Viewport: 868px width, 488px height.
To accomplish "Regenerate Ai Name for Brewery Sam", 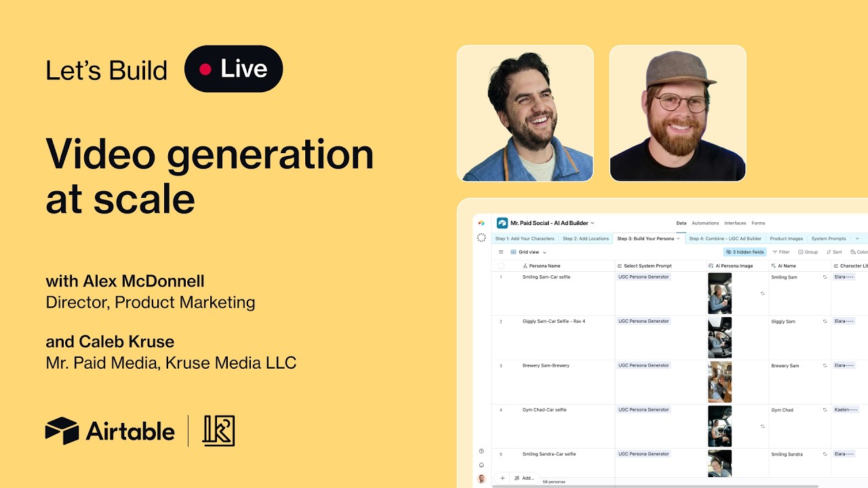I will click(825, 366).
